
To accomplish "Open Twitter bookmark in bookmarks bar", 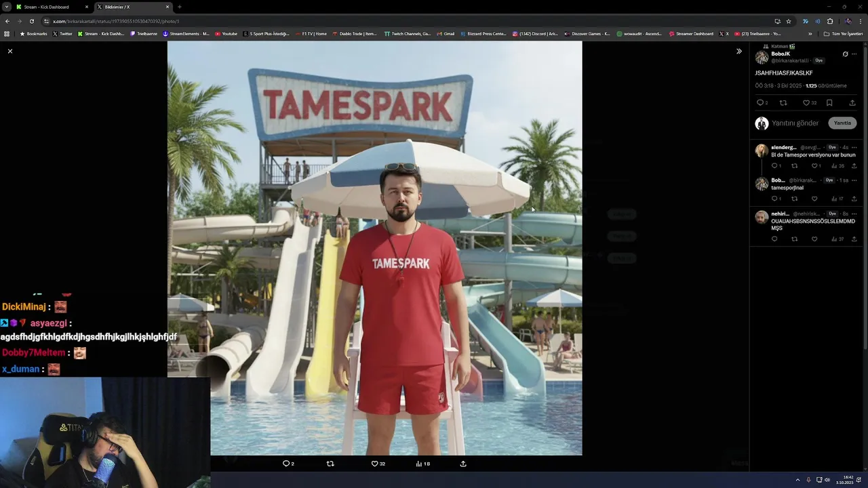I will point(62,33).
